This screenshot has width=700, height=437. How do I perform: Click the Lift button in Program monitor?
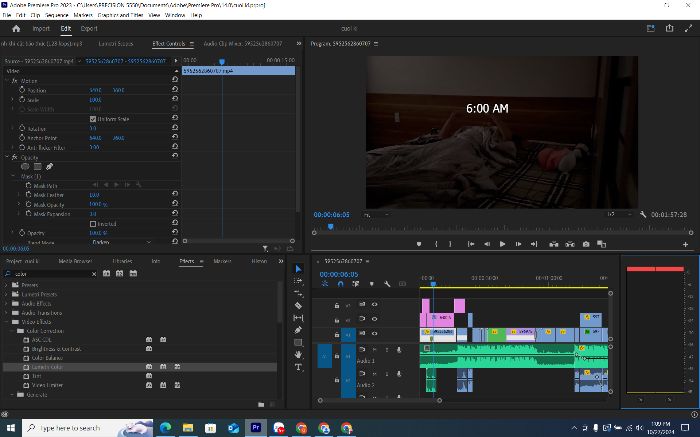pyautogui.click(x=554, y=244)
